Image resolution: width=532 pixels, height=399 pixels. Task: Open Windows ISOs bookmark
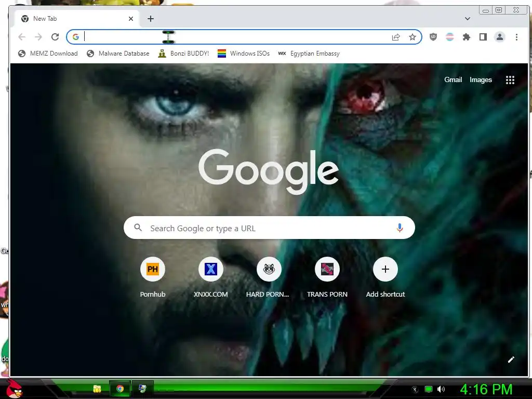coord(243,54)
